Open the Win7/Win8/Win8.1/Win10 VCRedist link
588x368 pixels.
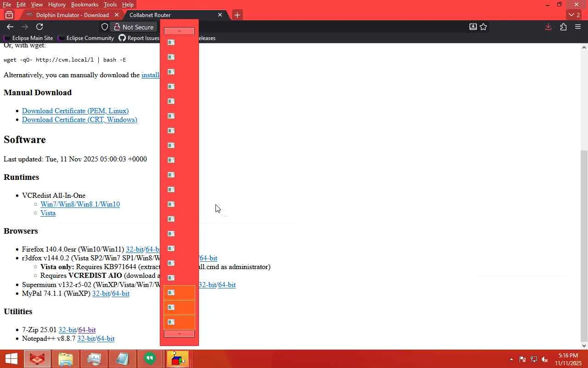pos(80,204)
